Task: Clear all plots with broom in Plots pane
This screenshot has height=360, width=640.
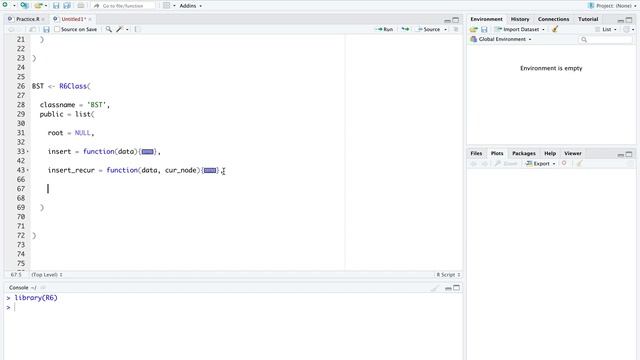Action: point(579,163)
